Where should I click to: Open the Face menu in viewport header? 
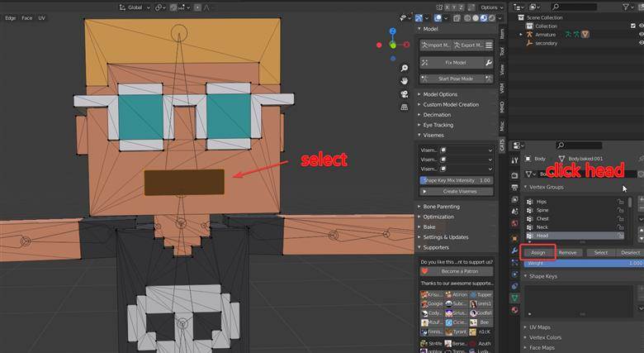click(x=26, y=18)
